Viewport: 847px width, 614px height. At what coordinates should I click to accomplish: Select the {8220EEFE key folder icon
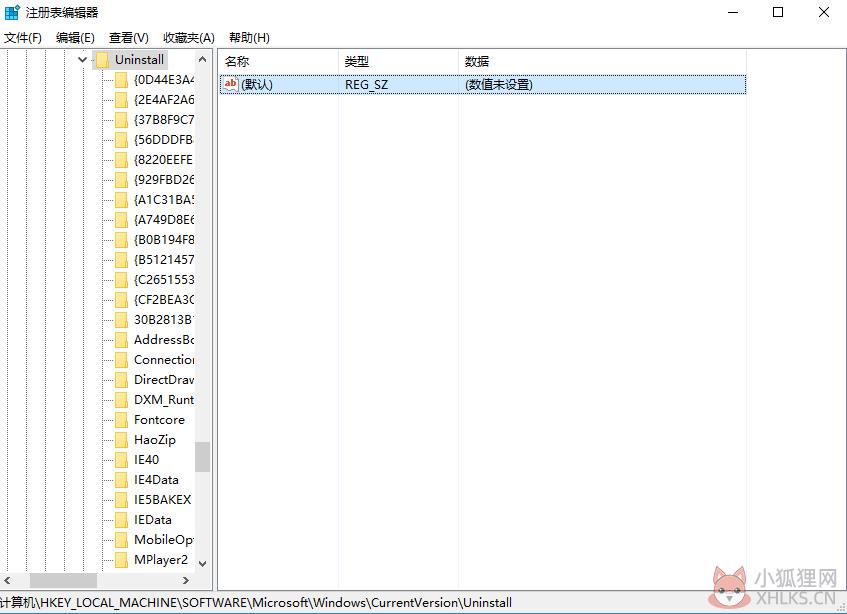[122, 160]
